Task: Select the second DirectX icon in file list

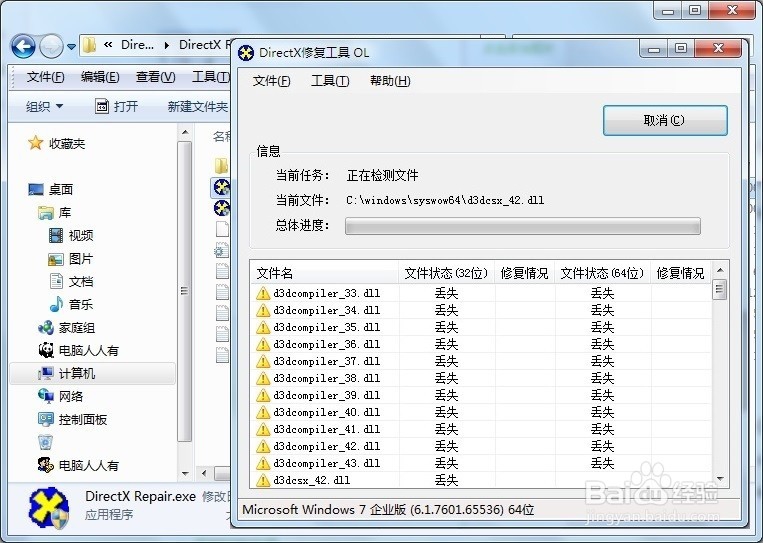Action: pyautogui.click(x=221, y=208)
